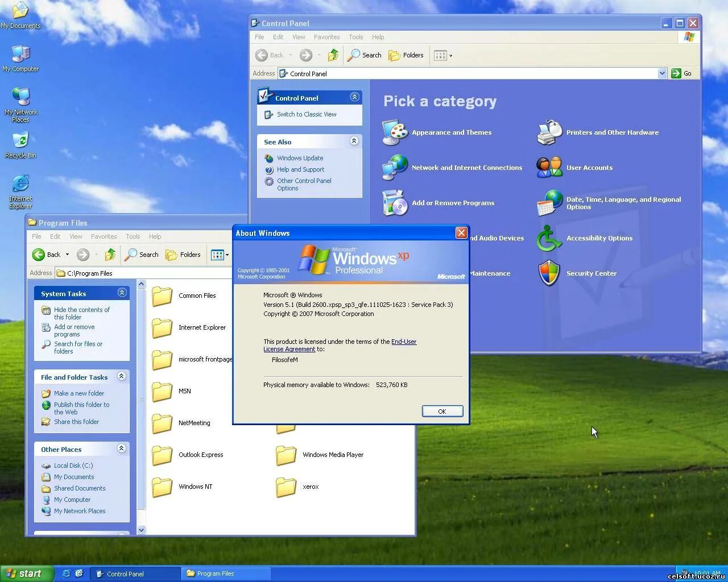Select the Windows Media Player folder

[x=320, y=455]
